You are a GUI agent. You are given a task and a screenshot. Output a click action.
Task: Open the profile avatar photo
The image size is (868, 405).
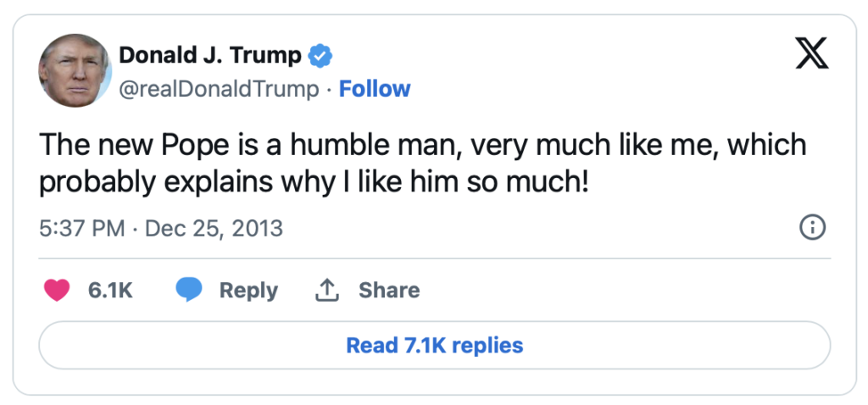tap(75, 70)
